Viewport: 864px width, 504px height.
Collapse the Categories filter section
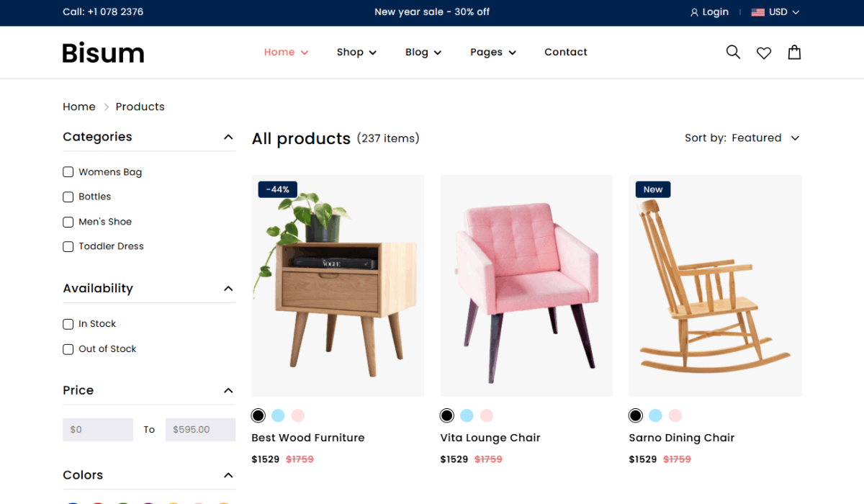point(228,137)
